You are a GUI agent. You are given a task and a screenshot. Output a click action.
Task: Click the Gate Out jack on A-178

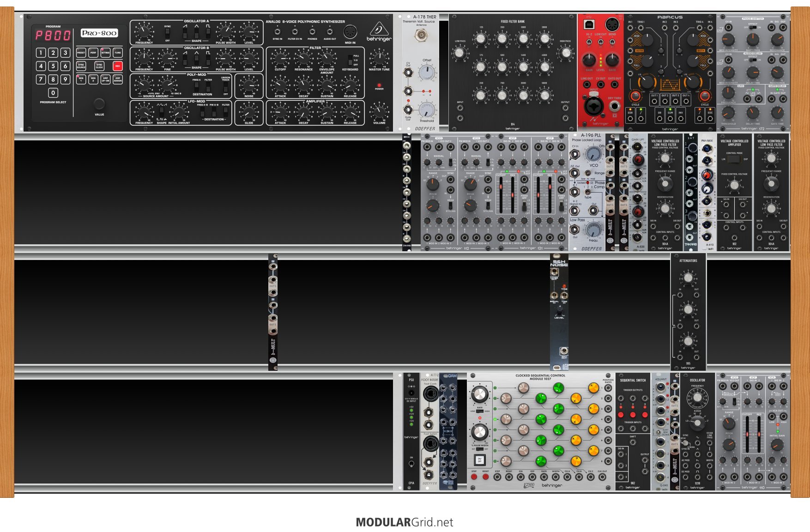(x=408, y=109)
